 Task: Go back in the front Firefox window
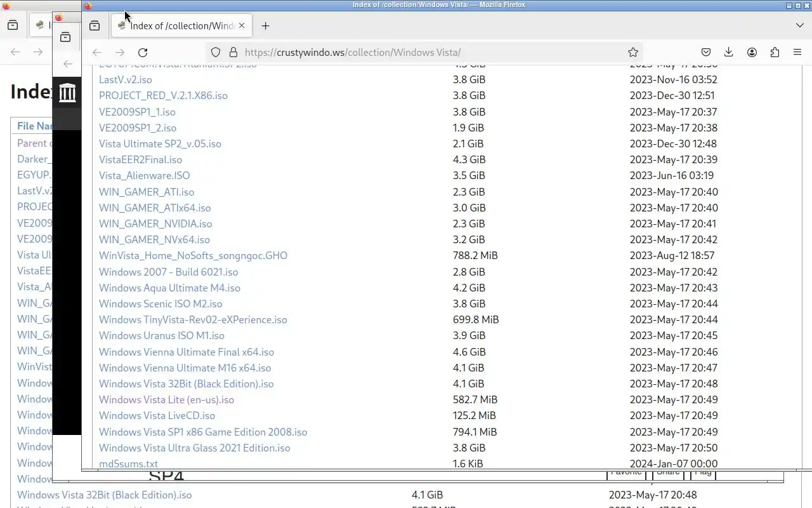[96, 52]
